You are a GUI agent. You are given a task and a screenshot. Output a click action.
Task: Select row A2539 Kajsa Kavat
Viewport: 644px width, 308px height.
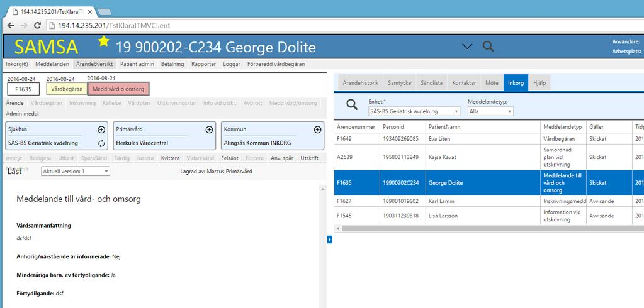click(489, 157)
